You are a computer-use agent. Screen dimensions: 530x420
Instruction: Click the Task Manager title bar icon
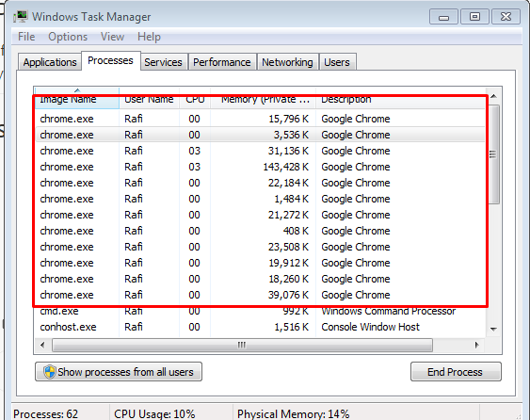(21, 16)
